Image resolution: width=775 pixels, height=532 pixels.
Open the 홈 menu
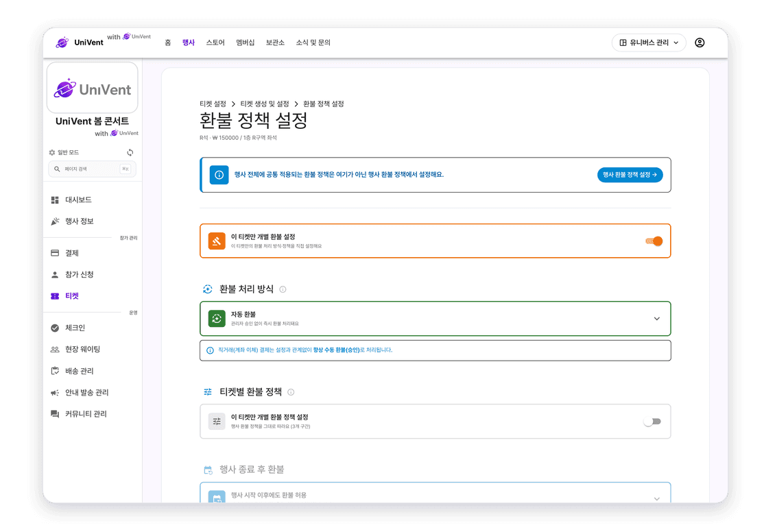167,43
